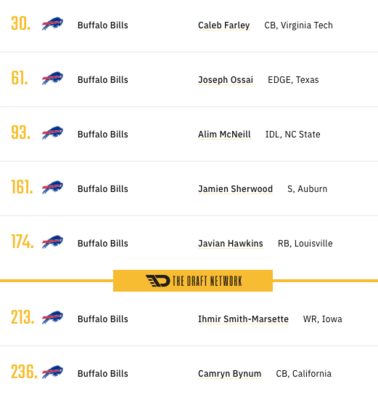This screenshot has width=378, height=400.
Task: Open Ihmir Smith-Marsette player link
Action: coord(243,319)
